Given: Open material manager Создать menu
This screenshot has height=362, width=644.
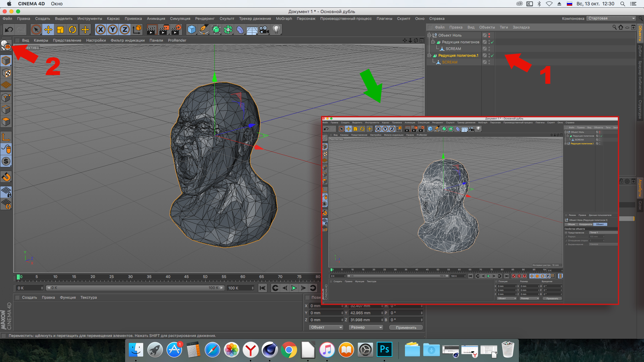Looking at the screenshot, I should [x=30, y=297].
